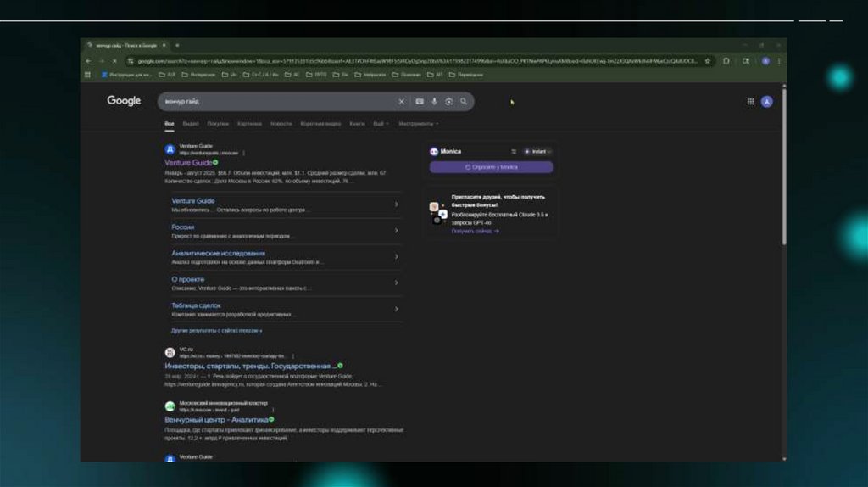Switch to the Новости search tab

(281, 124)
